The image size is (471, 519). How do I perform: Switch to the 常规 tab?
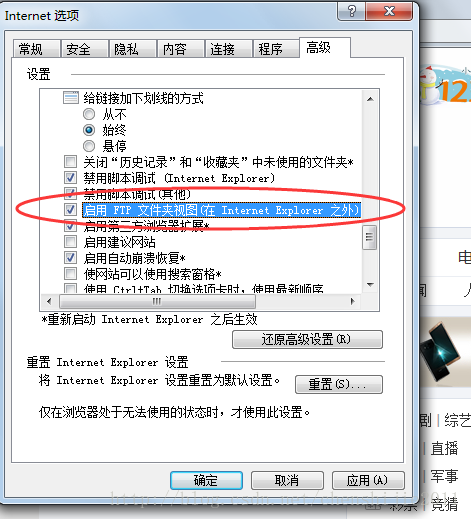(37, 49)
